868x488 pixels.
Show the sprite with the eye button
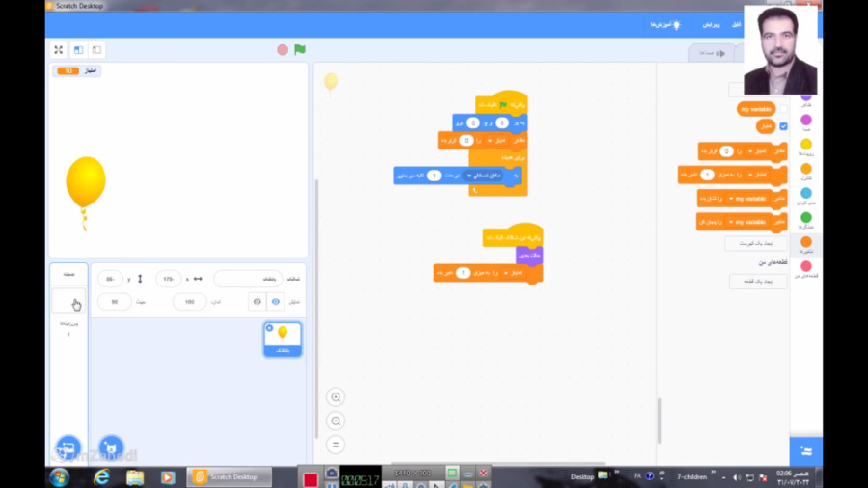tap(276, 302)
